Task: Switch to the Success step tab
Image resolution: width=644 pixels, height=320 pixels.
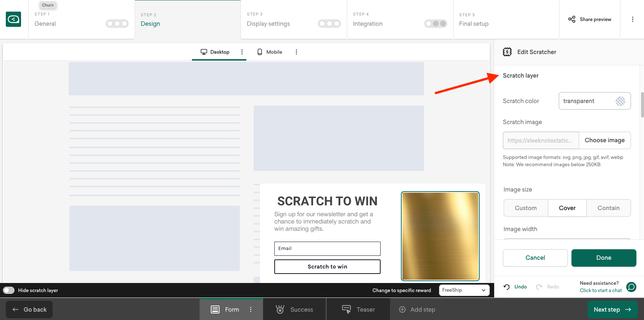Action: 295,309
